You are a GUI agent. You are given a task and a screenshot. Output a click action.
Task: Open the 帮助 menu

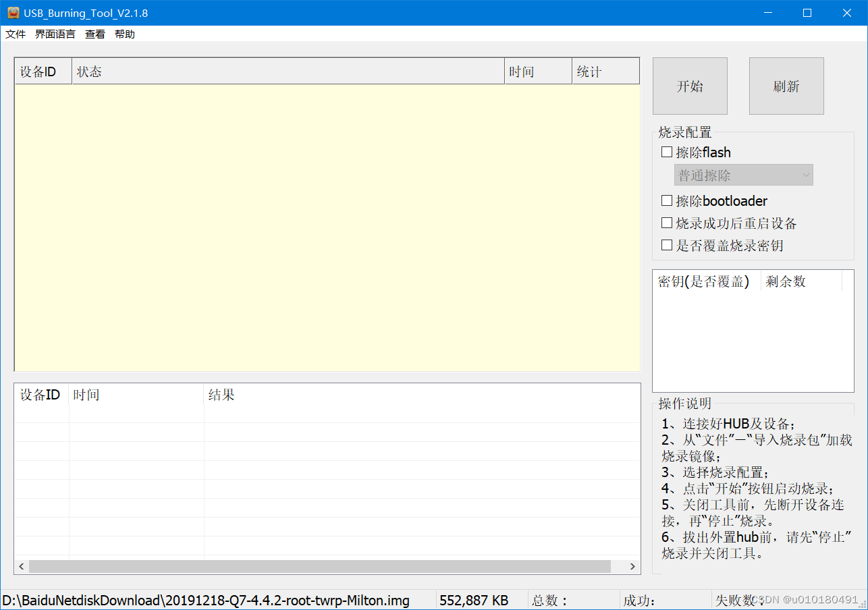click(x=125, y=34)
